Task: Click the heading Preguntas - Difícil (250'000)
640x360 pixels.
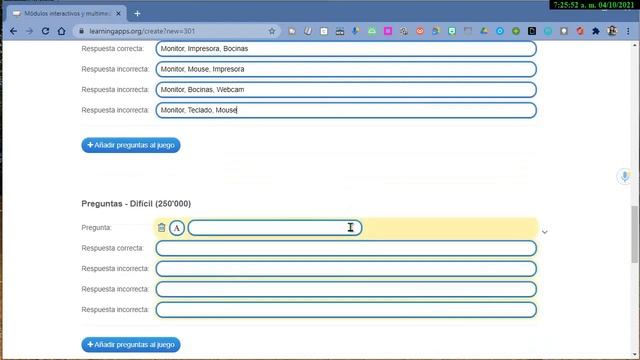Action: [x=136, y=204]
